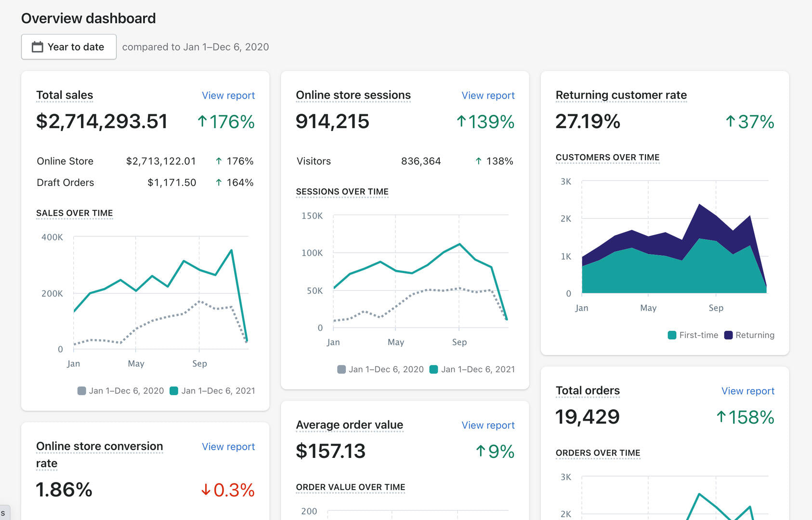Click the SALES OVER TIME chart label
812x520 pixels.
pos(75,213)
